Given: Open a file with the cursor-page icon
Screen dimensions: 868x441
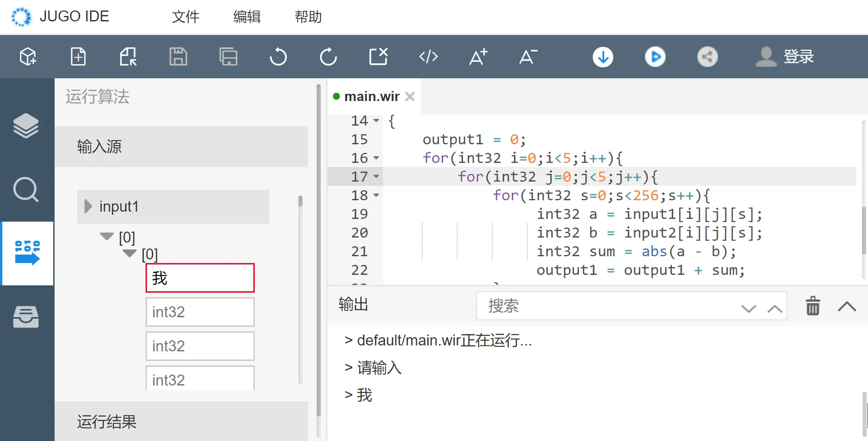Looking at the screenshot, I should coord(128,57).
